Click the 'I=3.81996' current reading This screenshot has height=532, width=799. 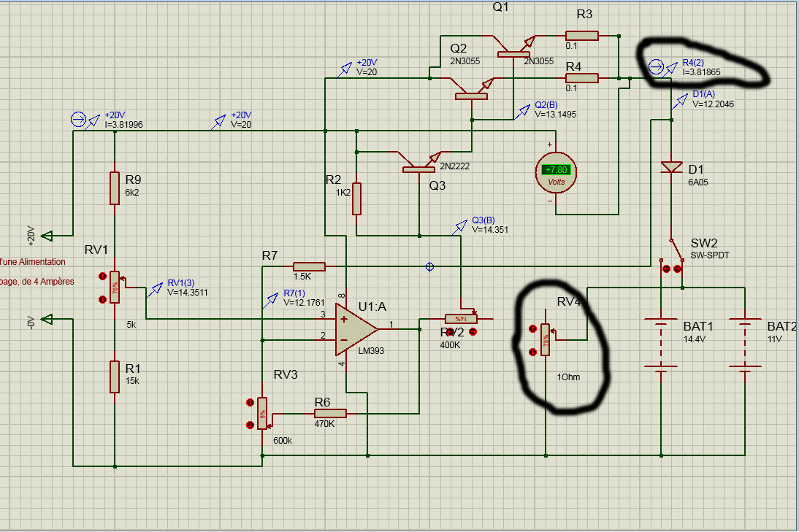[x=124, y=125]
